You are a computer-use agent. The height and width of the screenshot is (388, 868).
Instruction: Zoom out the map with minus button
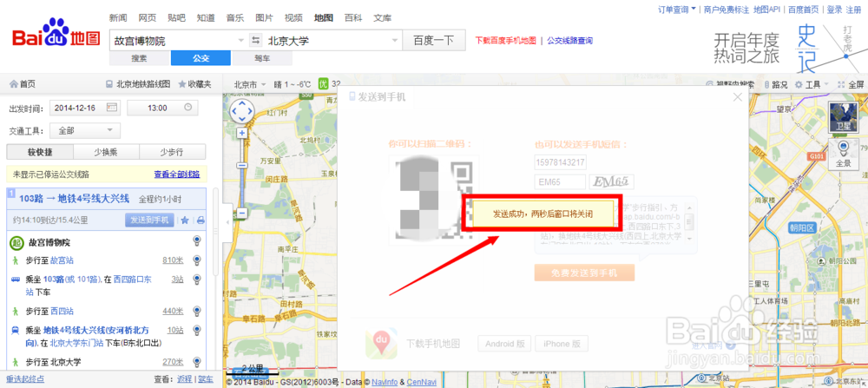[x=242, y=213]
